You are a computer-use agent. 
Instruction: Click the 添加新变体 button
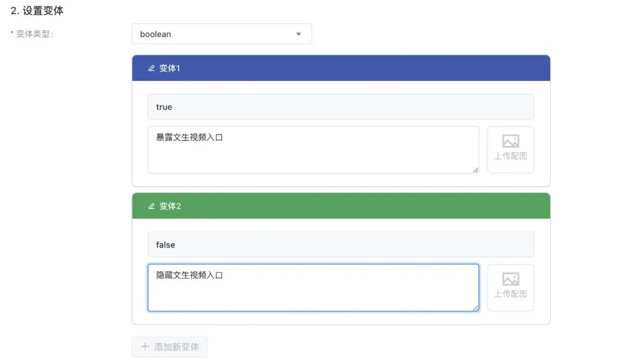click(x=170, y=347)
